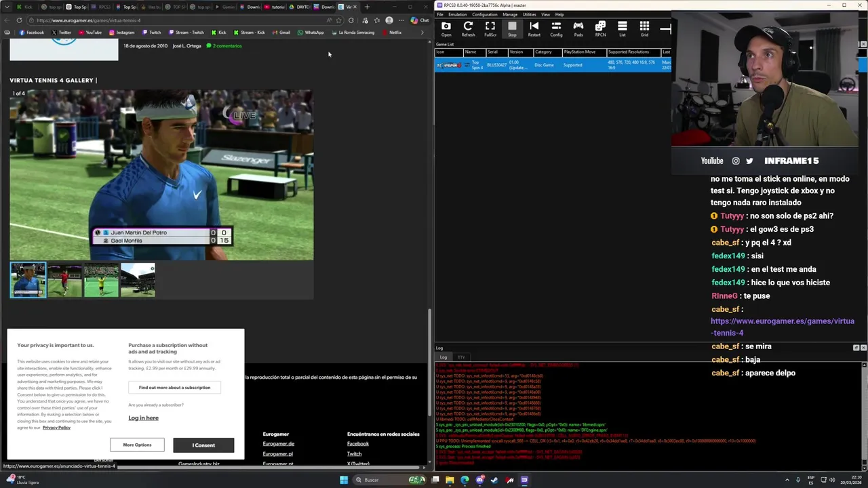Open the Log in here link
868x488 pixels.
tap(143, 418)
